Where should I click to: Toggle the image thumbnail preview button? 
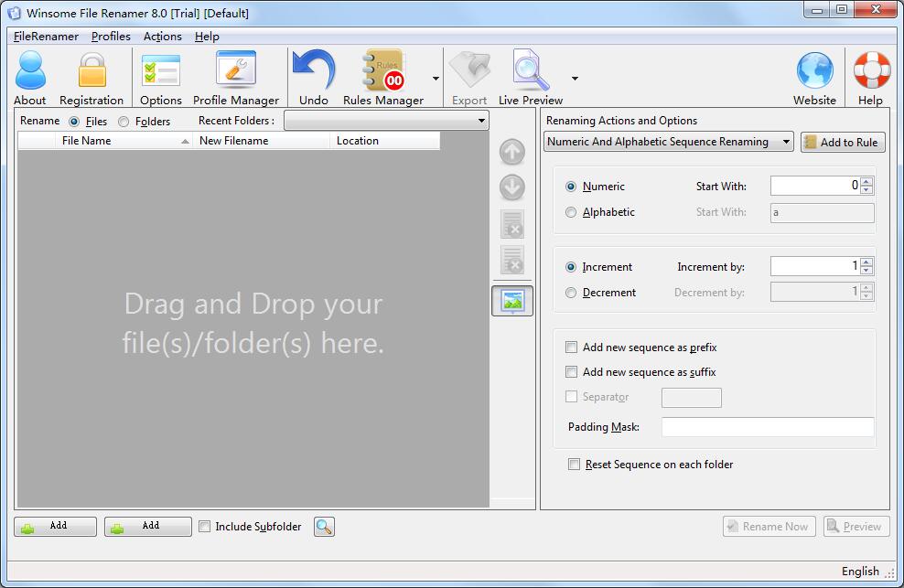[512, 301]
